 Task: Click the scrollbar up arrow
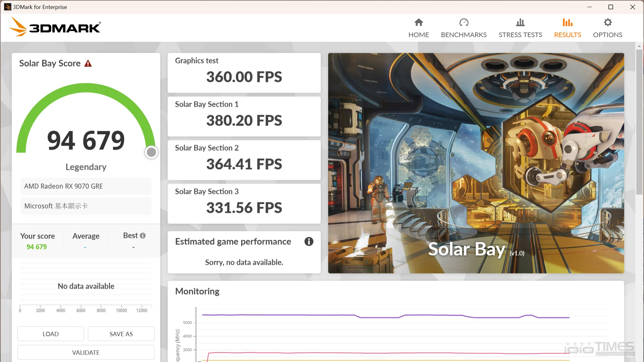pos(639,46)
